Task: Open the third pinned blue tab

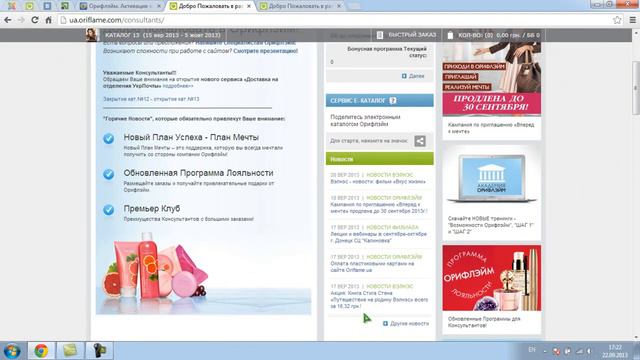Action: (x=47, y=6)
